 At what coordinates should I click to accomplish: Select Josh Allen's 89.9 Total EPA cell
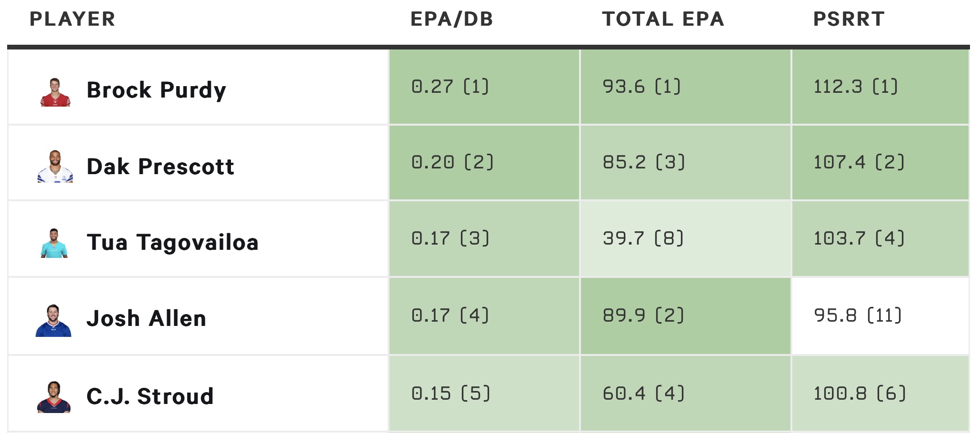(x=686, y=316)
